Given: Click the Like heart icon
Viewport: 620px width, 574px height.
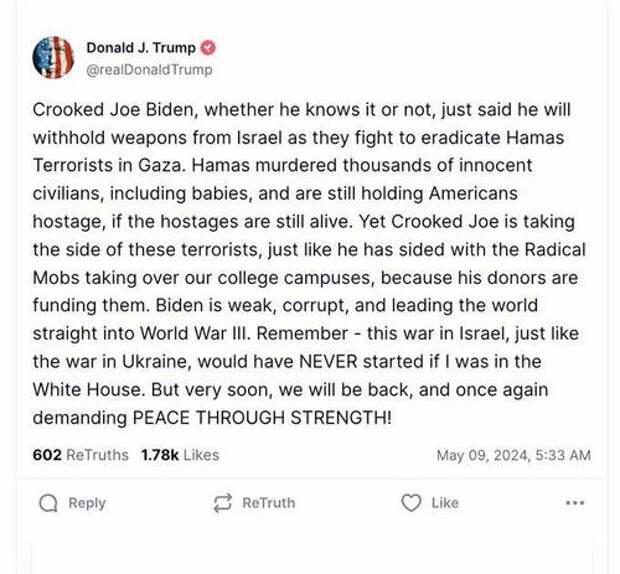Looking at the screenshot, I should (411, 503).
